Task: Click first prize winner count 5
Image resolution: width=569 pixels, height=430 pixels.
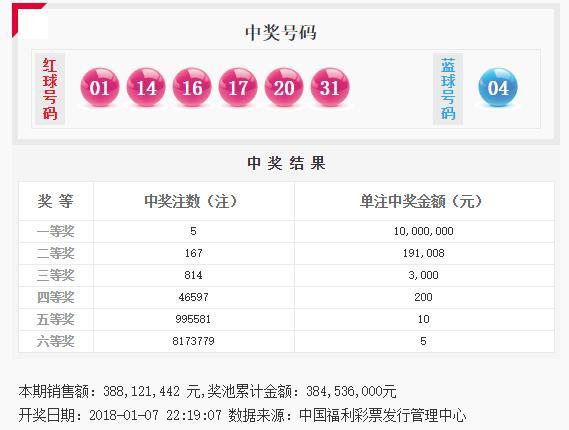Action: (x=193, y=231)
